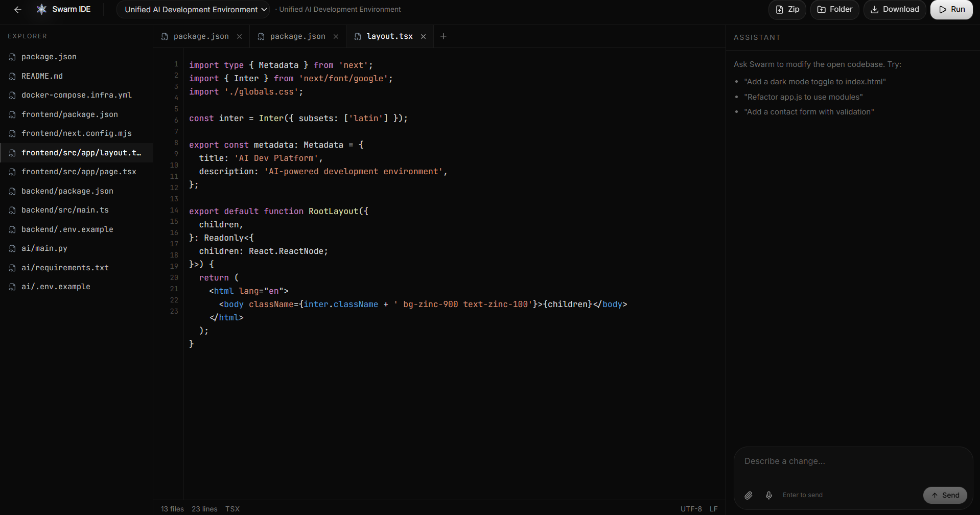Image resolution: width=980 pixels, height=515 pixels.
Task: Click the '13 files' status bar entry
Action: 172,509
